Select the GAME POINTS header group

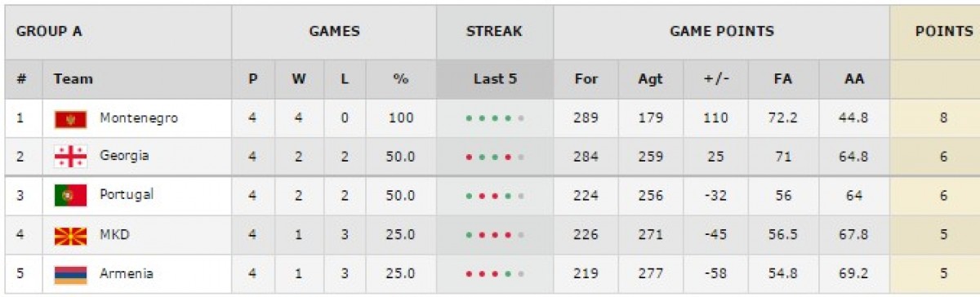[x=722, y=32]
